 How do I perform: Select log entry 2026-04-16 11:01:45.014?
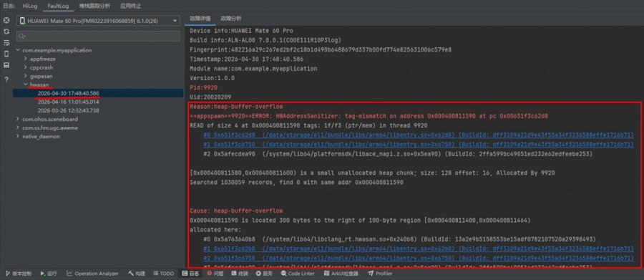[x=68, y=102]
